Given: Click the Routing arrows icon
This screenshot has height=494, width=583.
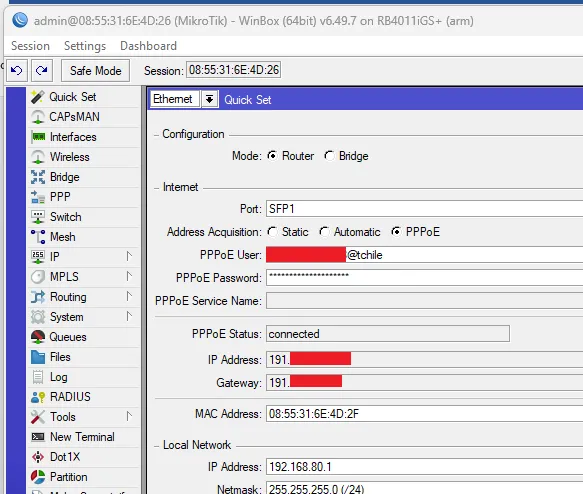Looking at the screenshot, I should pos(38,297).
